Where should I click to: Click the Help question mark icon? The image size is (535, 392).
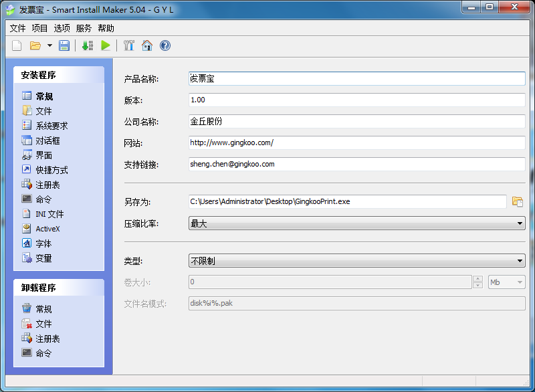click(165, 45)
